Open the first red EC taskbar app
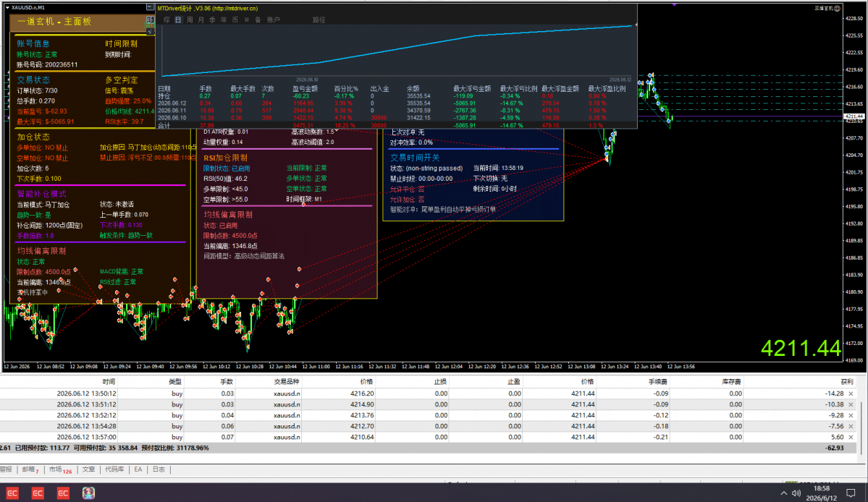Viewport: 868px width, 502px height. (12, 493)
